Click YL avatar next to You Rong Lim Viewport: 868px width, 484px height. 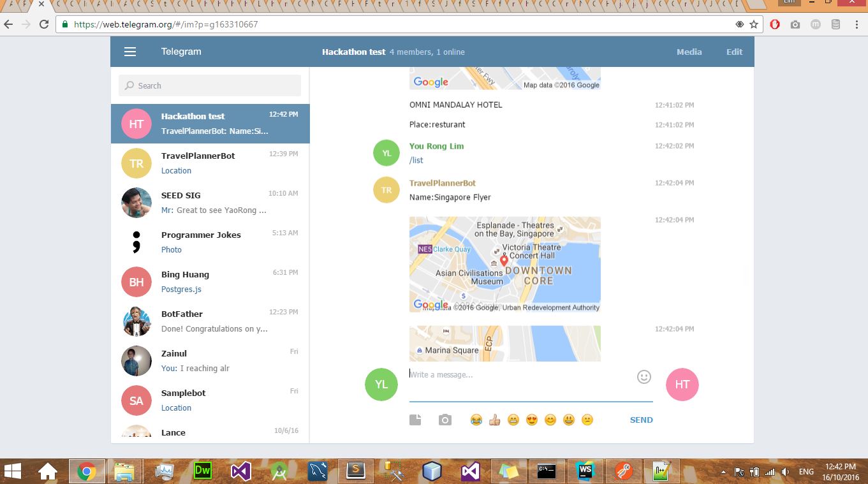pos(386,153)
